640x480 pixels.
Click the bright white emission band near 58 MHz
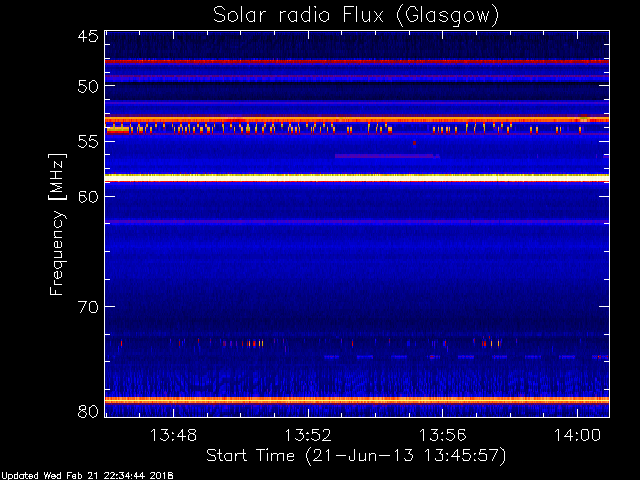coord(357,178)
